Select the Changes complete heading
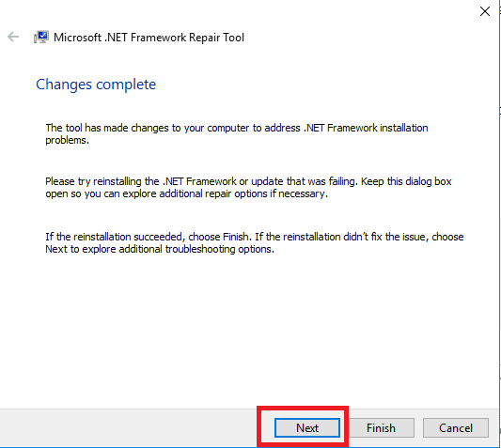Image resolution: width=501 pixels, height=448 pixels. pyautogui.click(x=96, y=85)
